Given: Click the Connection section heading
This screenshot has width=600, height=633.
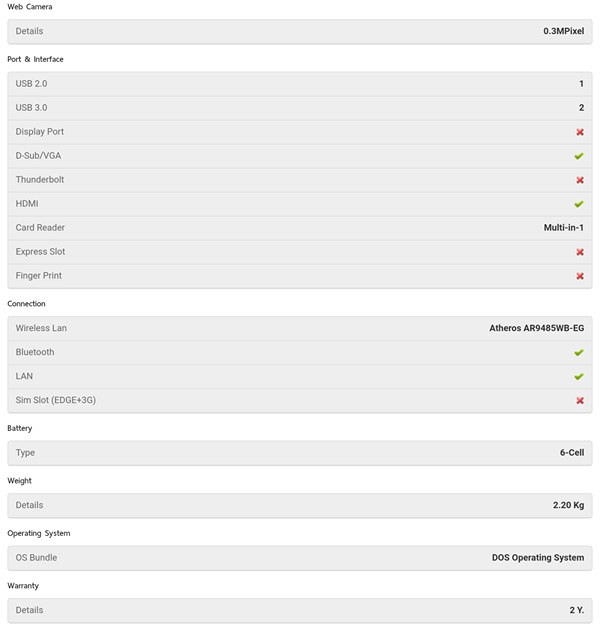Looking at the screenshot, I should [x=26, y=303].
